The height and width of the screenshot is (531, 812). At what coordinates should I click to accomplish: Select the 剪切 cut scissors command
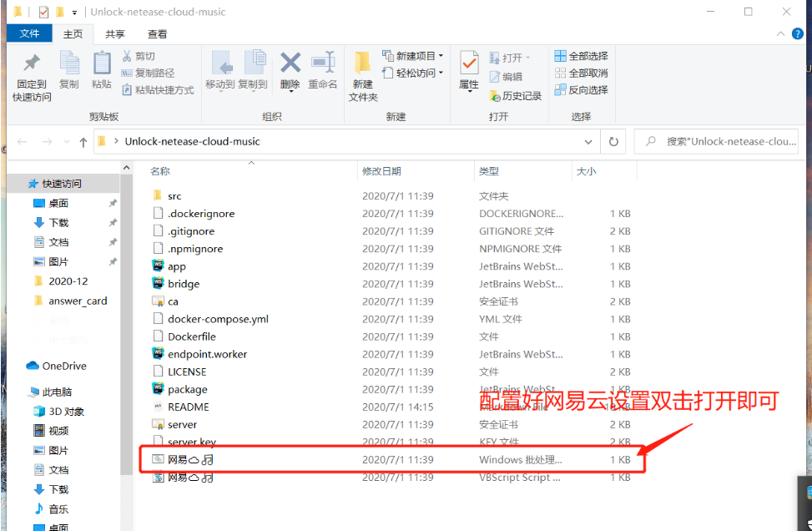point(139,56)
